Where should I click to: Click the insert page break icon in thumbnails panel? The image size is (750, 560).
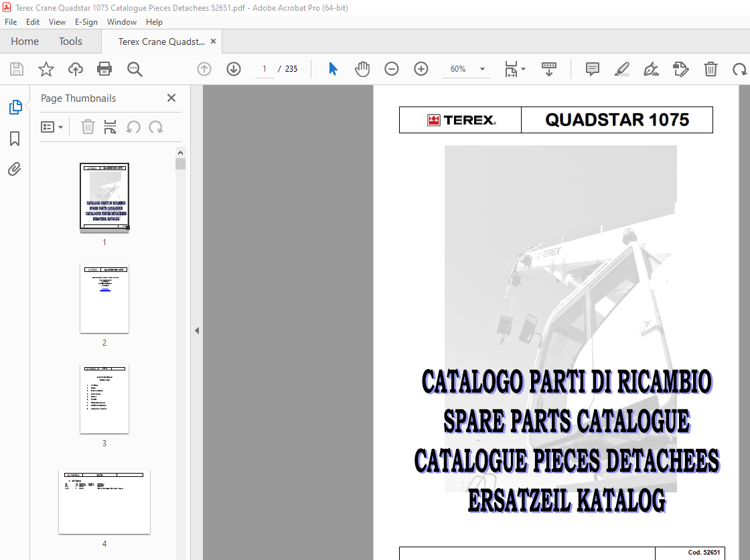[110, 127]
